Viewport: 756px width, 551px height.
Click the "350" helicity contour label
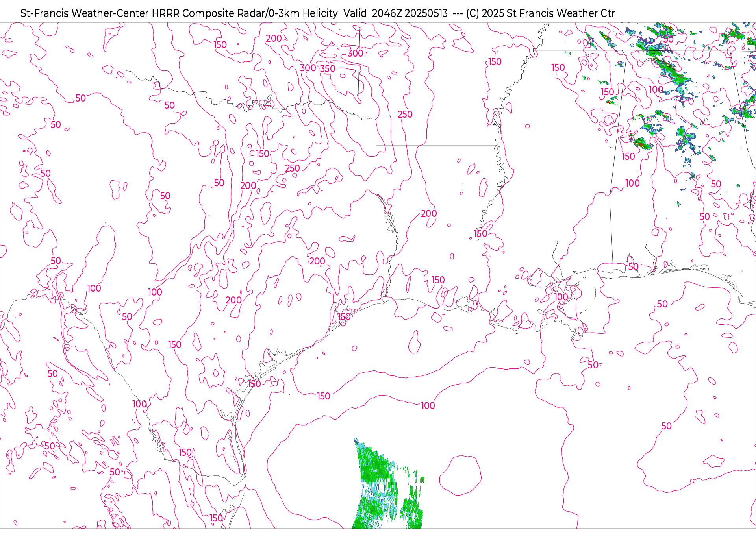pyautogui.click(x=328, y=69)
